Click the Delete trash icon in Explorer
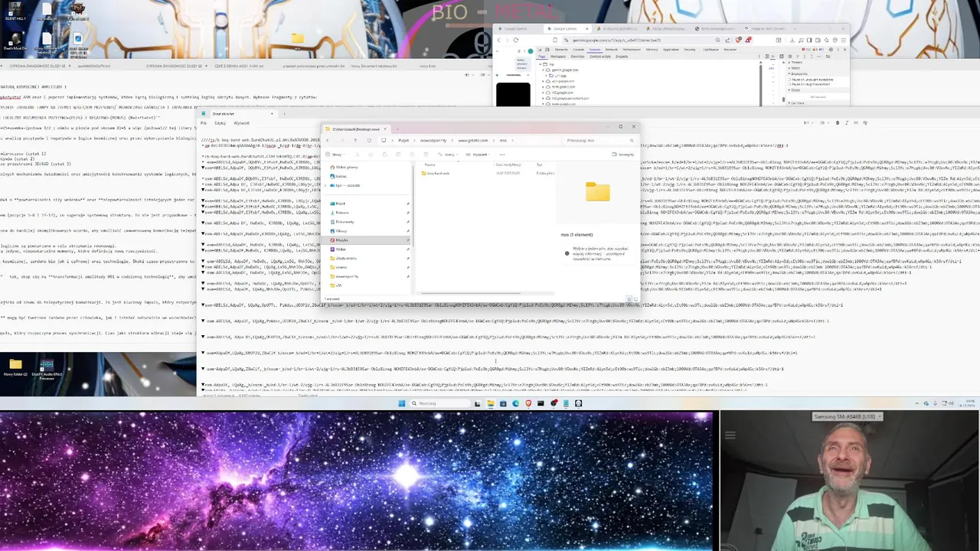Screen dimensions: 980x551 pyautogui.click(x=426, y=155)
